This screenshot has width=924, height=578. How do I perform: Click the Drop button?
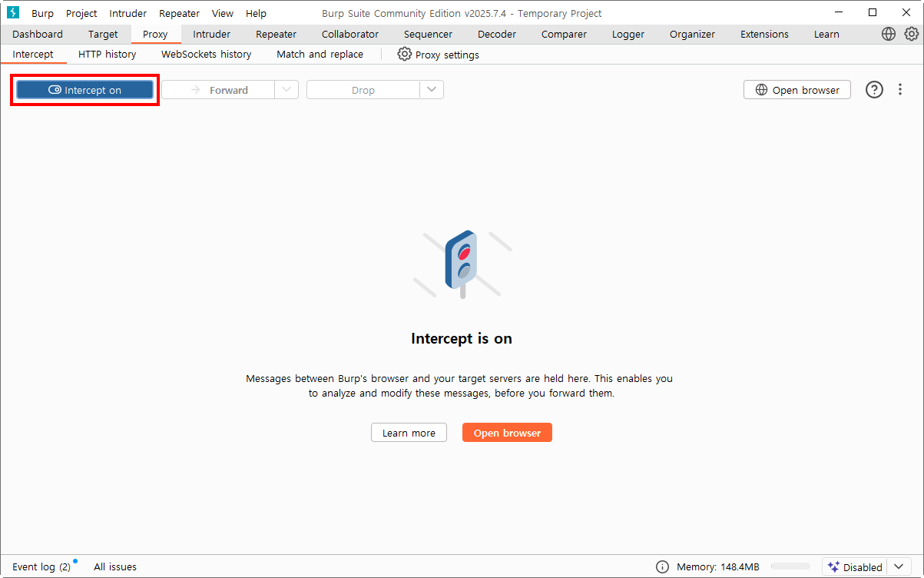coord(363,90)
